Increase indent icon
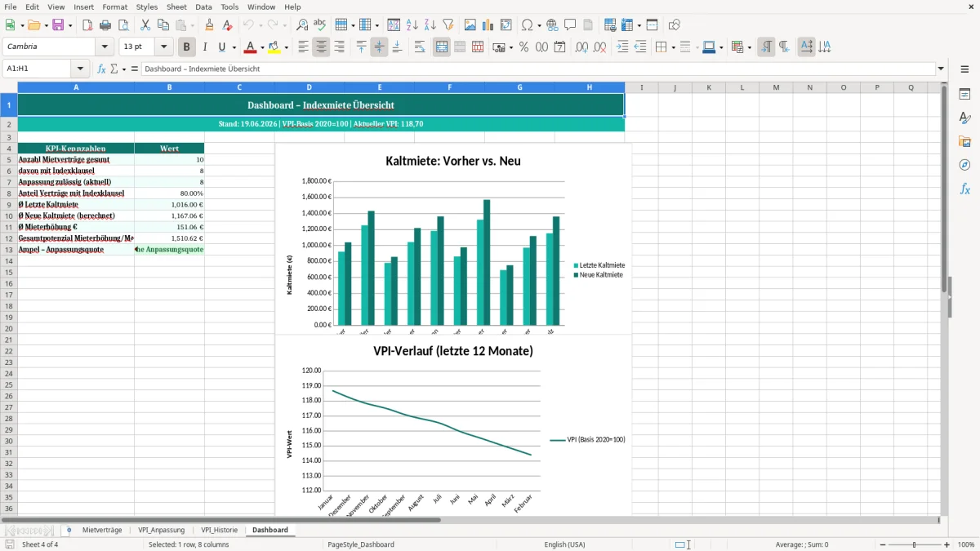Image resolution: width=980 pixels, height=551 pixels. point(622,47)
